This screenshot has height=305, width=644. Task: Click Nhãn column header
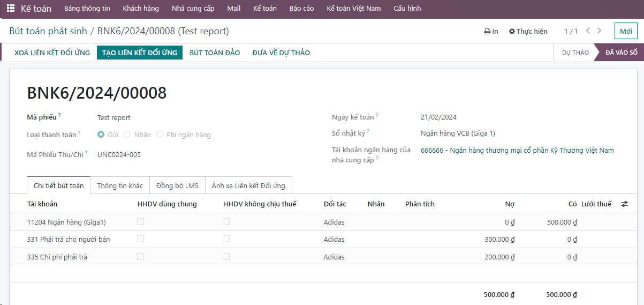coord(376,204)
